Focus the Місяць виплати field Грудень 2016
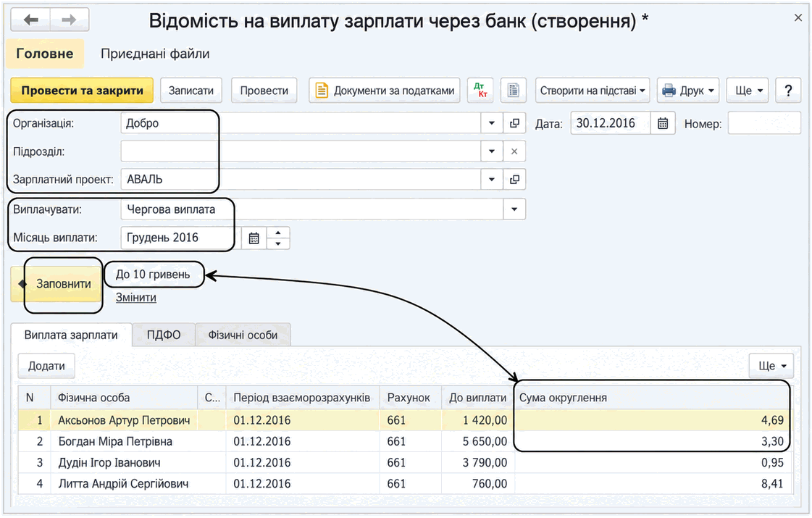The image size is (812, 518). [x=181, y=238]
